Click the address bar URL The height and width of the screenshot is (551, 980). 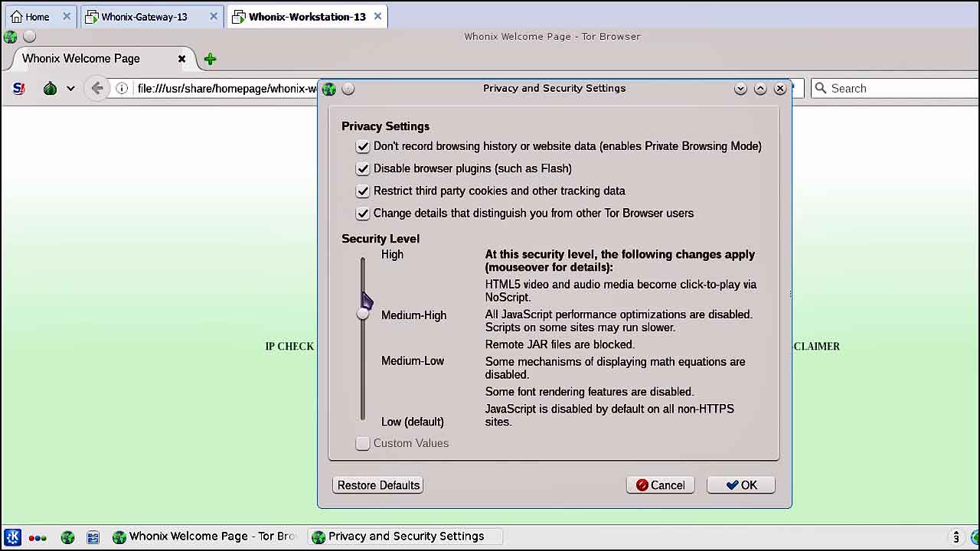pos(227,88)
